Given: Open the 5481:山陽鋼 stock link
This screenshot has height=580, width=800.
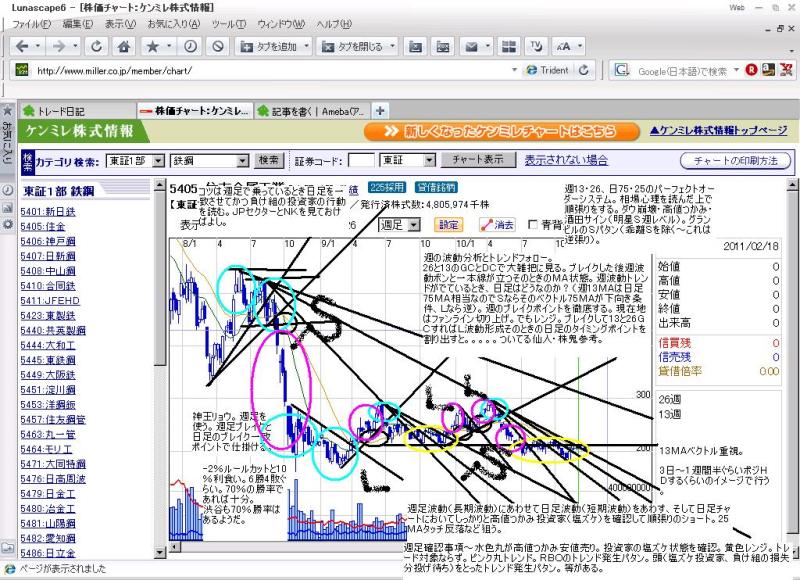Looking at the screenshot, I should [x=48, y=523].
